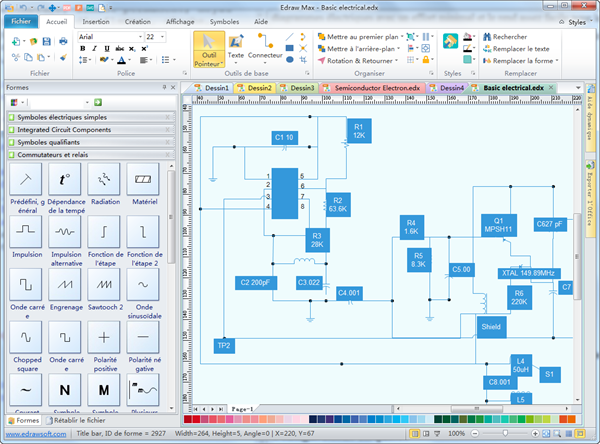Image resolution: width=600 pixels, height=444 pixels.
Task: Close the Basic electrical.edx tab
Action: (551, 88)
